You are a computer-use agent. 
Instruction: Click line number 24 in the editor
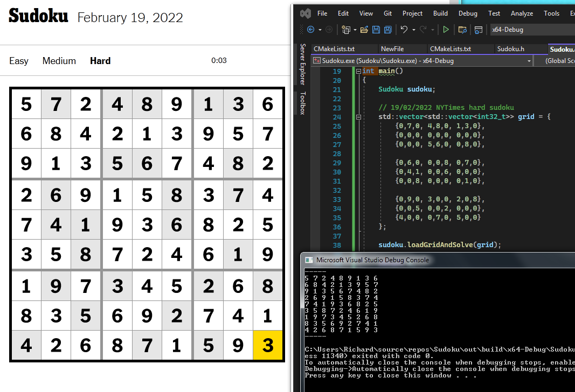(x=337, y=117)
